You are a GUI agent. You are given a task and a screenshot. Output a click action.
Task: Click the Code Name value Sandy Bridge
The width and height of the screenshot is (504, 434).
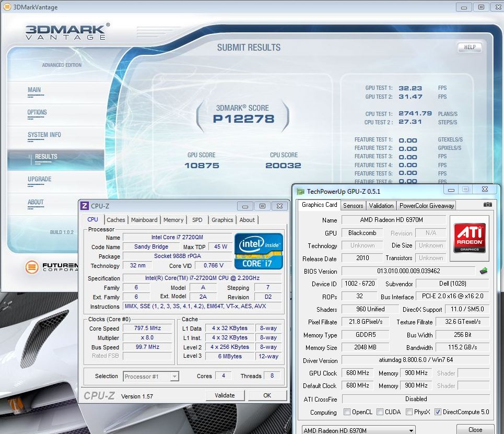click(151, 247)
